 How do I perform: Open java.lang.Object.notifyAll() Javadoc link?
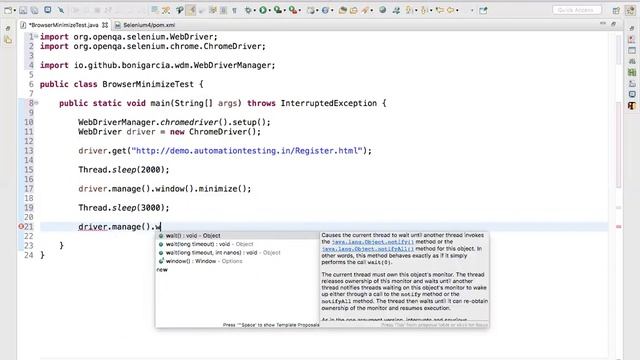368,249
